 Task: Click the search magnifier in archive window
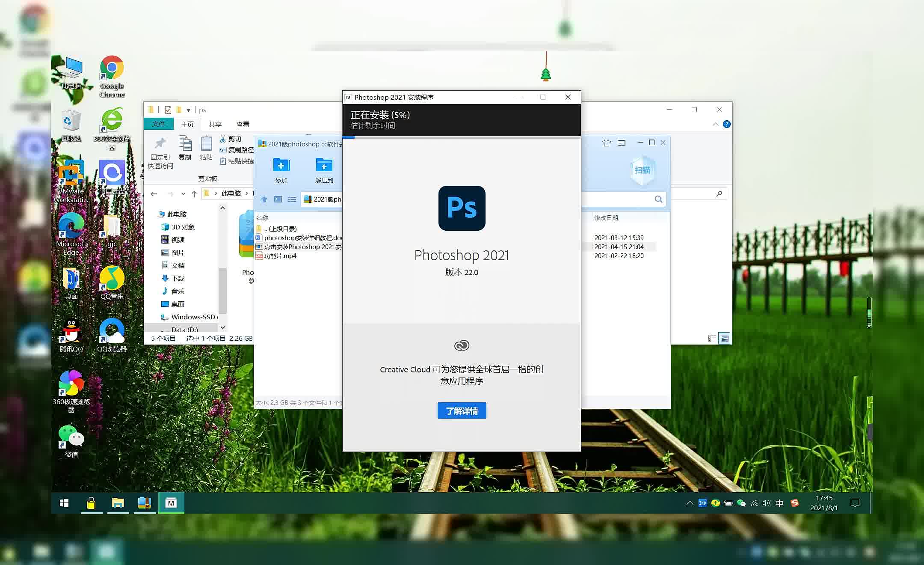click(x=658, y=199)
